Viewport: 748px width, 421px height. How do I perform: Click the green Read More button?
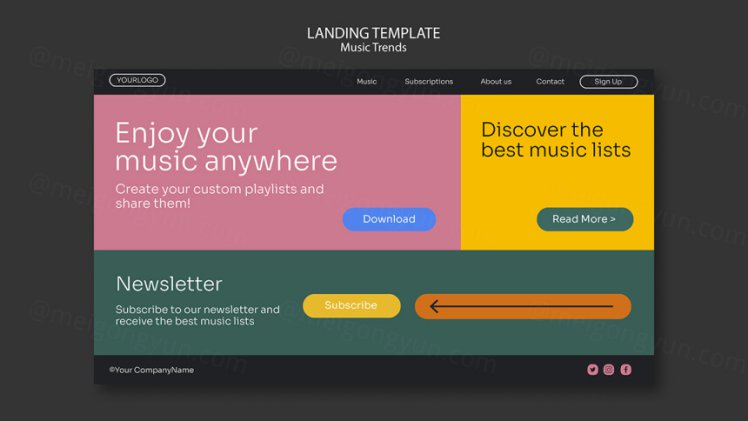584,219
